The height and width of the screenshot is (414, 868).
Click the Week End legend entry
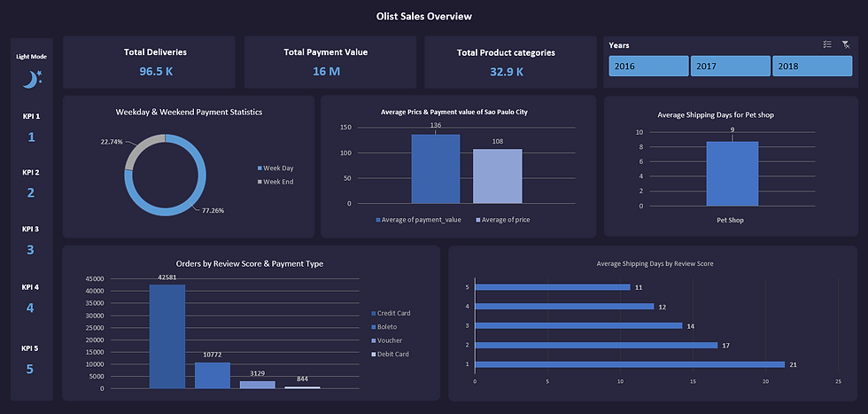tap(275, 182)
